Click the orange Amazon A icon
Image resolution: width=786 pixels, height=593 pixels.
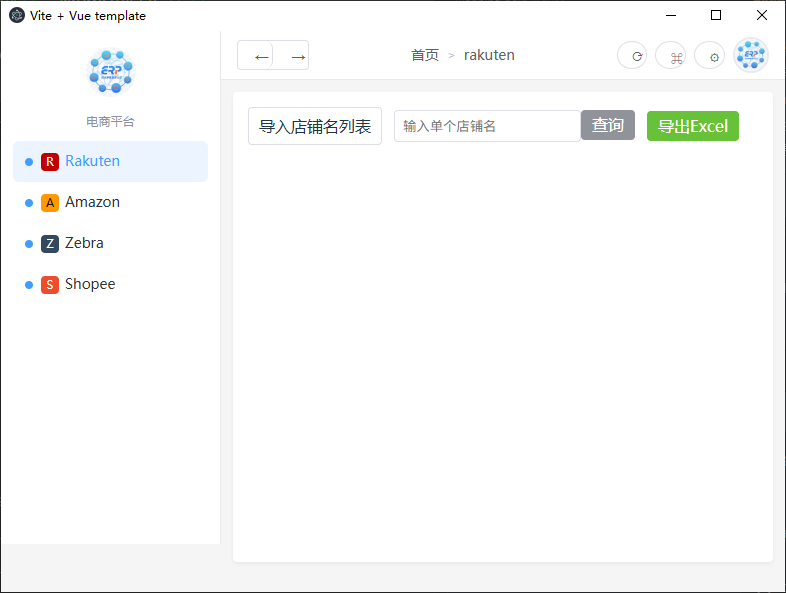tap(50, 203)
